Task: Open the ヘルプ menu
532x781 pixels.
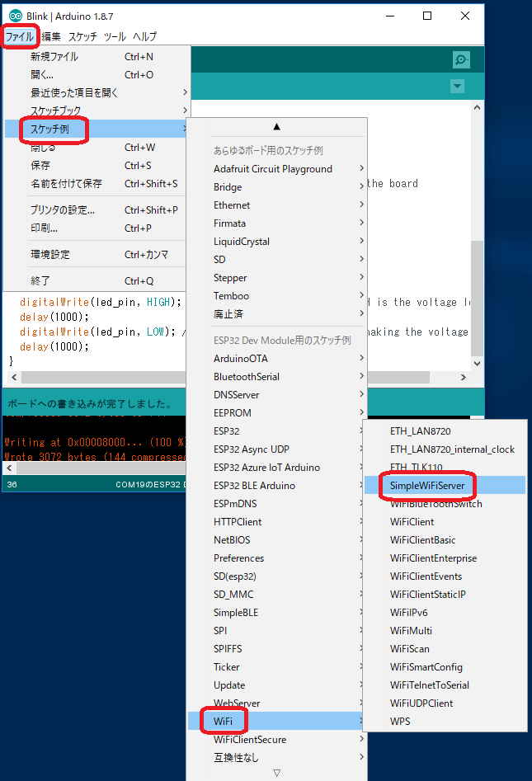Action: pos(144,36)
